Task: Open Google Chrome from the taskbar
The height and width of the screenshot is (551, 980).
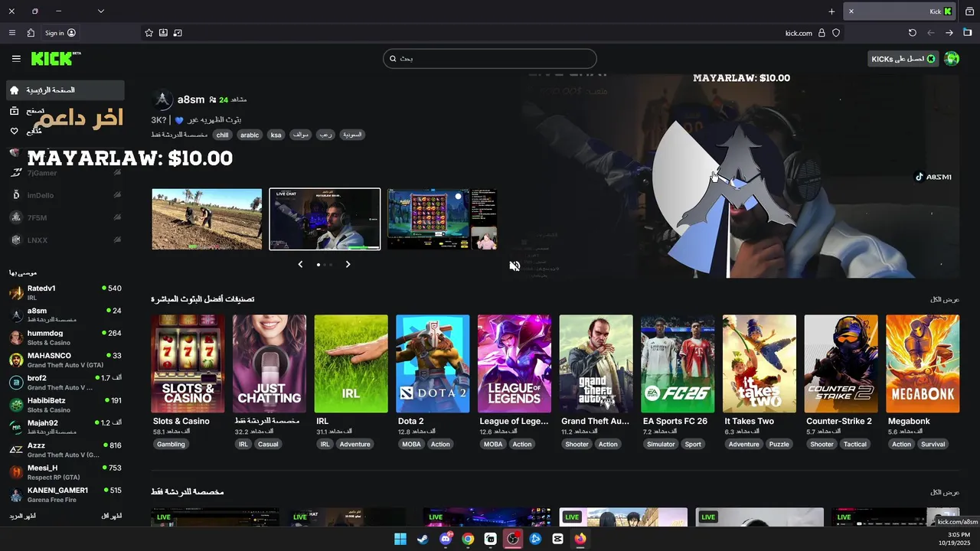Action: (468, 539)
